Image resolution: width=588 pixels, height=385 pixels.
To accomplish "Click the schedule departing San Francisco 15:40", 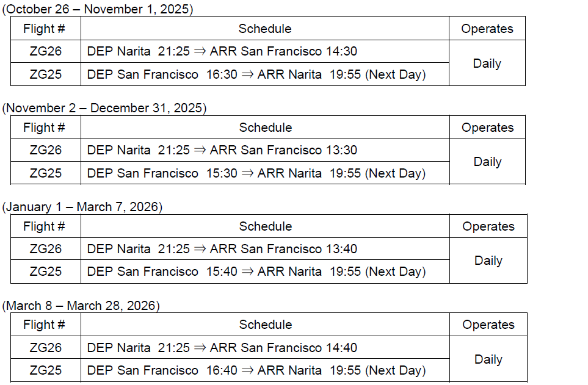I will (256, 272).
